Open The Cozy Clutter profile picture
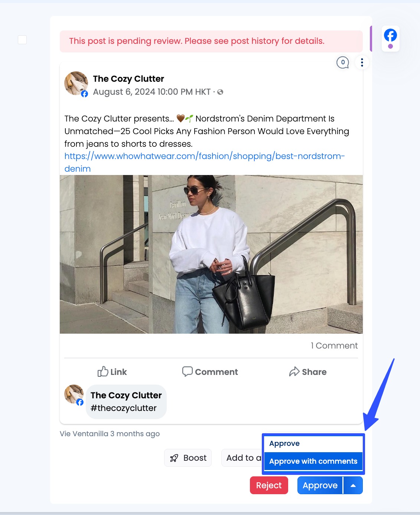 click(76, 83)
